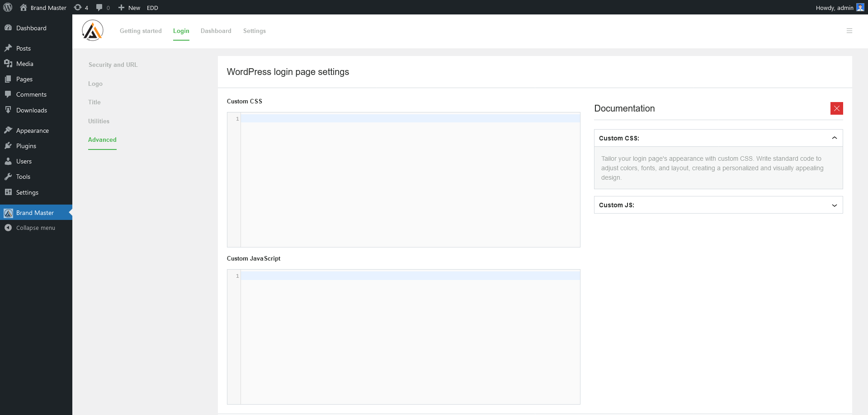868x415 pixels.
Task: Click the WordPress logo in the admin bar
Action: [7, 7]
